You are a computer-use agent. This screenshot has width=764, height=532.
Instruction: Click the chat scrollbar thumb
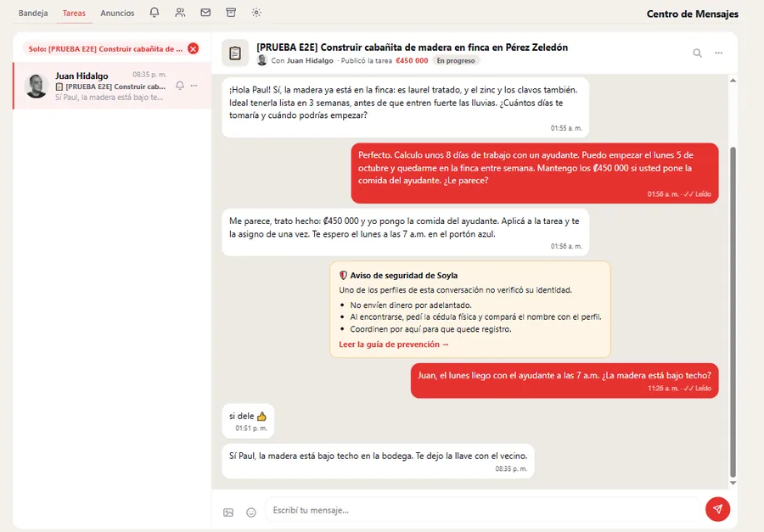(733, 311)
